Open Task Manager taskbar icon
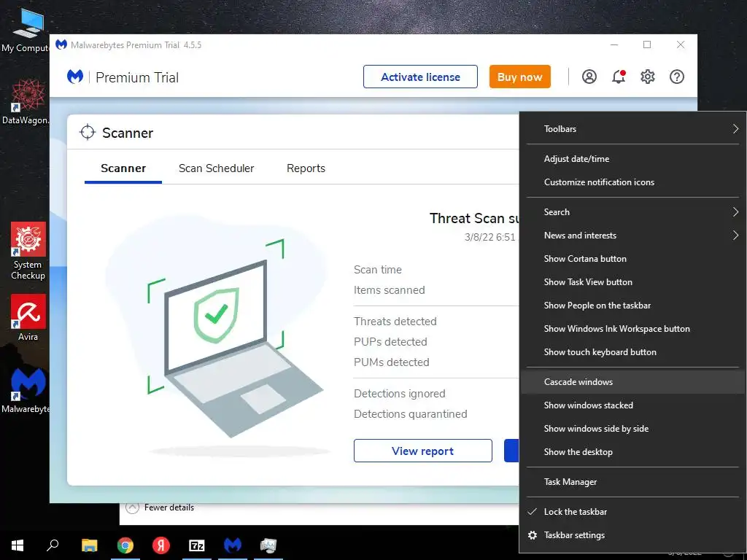 pos(268,545)
